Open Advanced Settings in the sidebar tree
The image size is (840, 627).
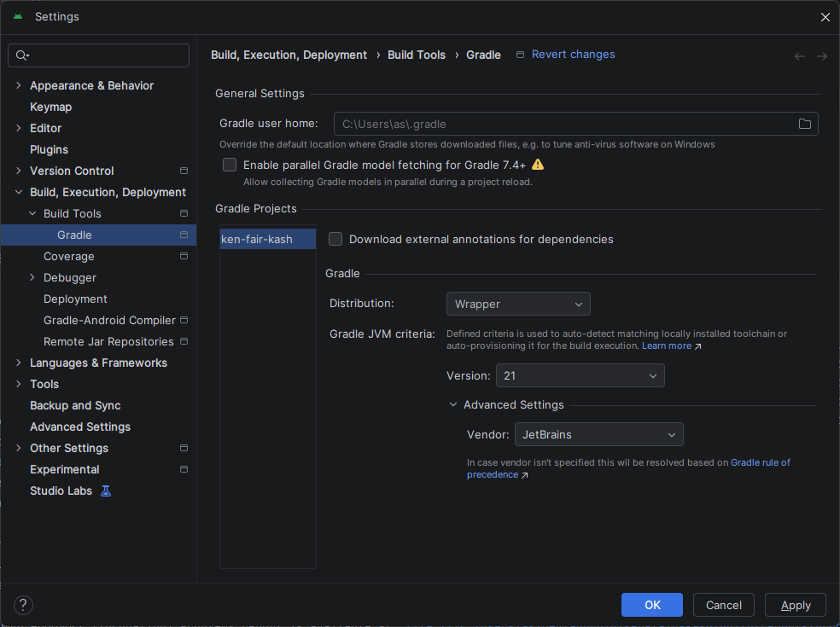click(80, 427)
